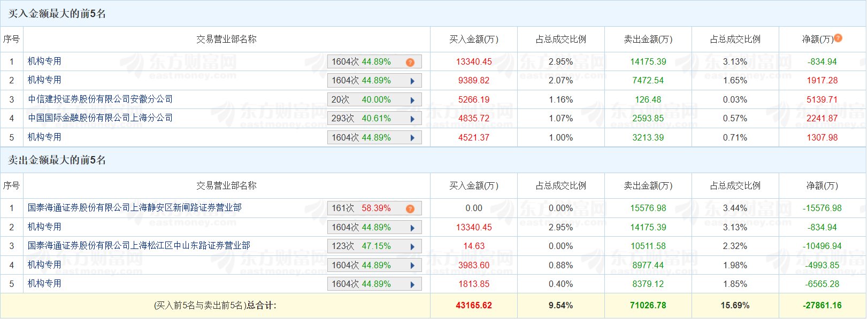Click blue arrow in fourth sell row 机构专用
Screen dimensions: 868x319
pos(412,266)
